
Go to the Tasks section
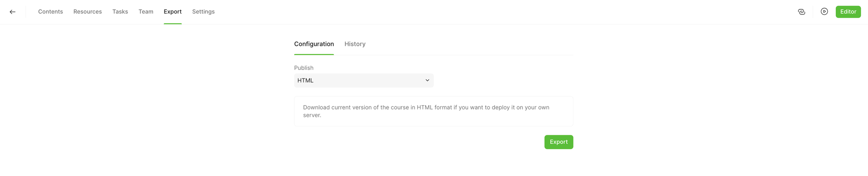[x=120, y=12]
